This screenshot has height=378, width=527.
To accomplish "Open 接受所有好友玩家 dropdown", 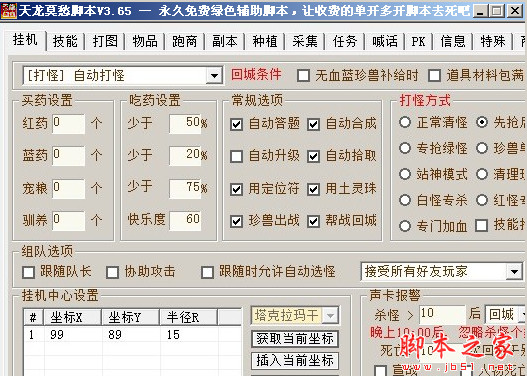I will [514, 271].
